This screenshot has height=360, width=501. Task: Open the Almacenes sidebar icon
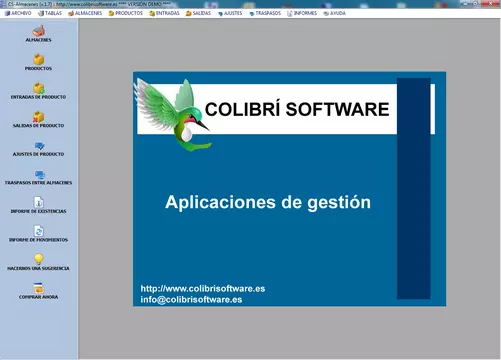39,31
